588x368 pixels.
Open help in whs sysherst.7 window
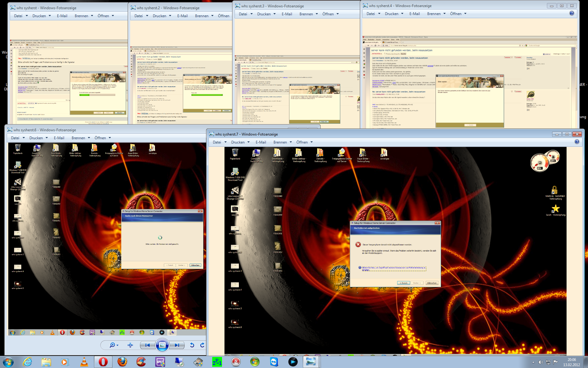[577, 142]
